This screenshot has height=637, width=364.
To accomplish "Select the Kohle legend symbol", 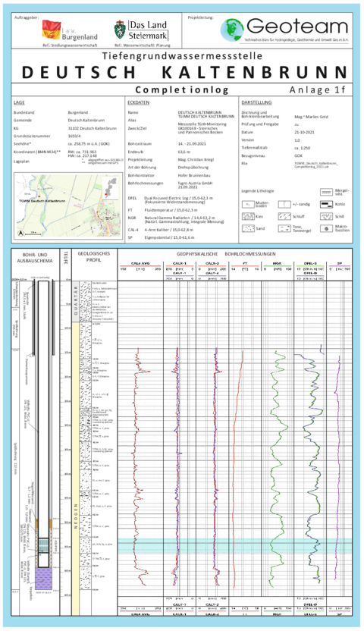I will (325, 204).
